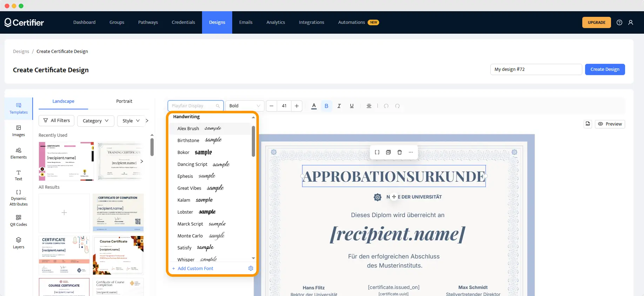Select Great Vibes font
Image resolution: width=644 pixels, height=296 pixels.
pos(210,188)
